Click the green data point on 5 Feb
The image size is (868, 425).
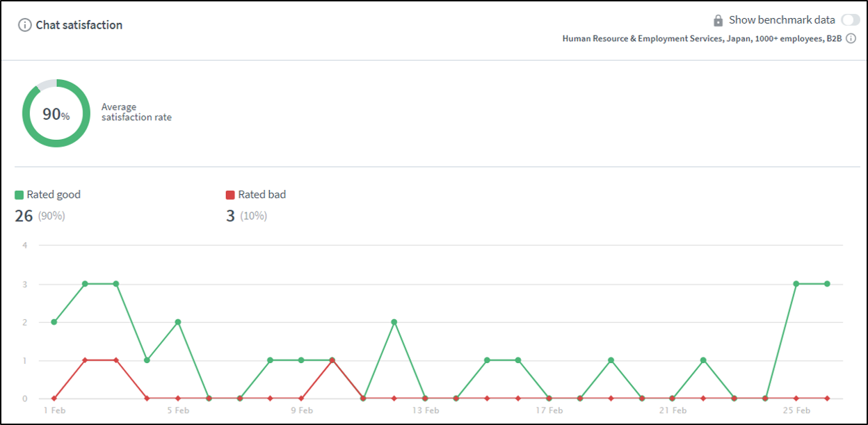coord(178,322)
